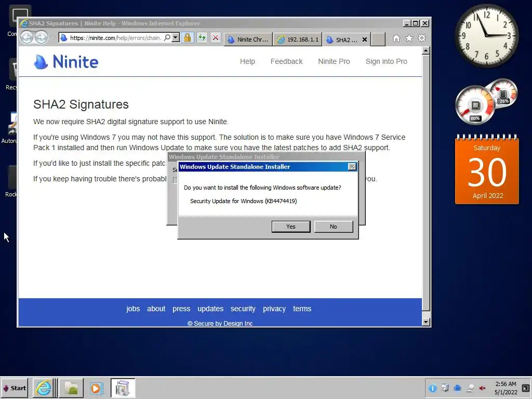
Task: Click the Recycle Bin desktop icon
Action: 12,74
